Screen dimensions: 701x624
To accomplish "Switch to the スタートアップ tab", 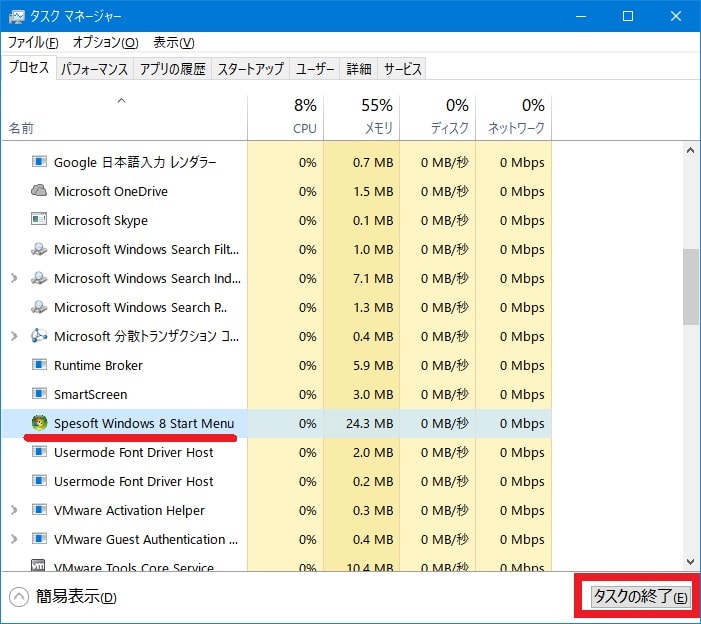I will (x=250, y=69).
